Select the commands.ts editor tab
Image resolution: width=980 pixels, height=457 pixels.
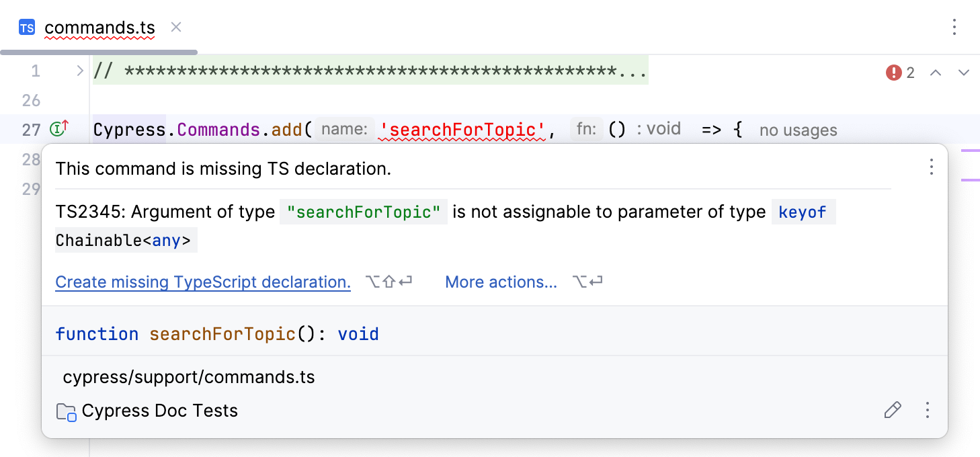[x=98, y=28]
